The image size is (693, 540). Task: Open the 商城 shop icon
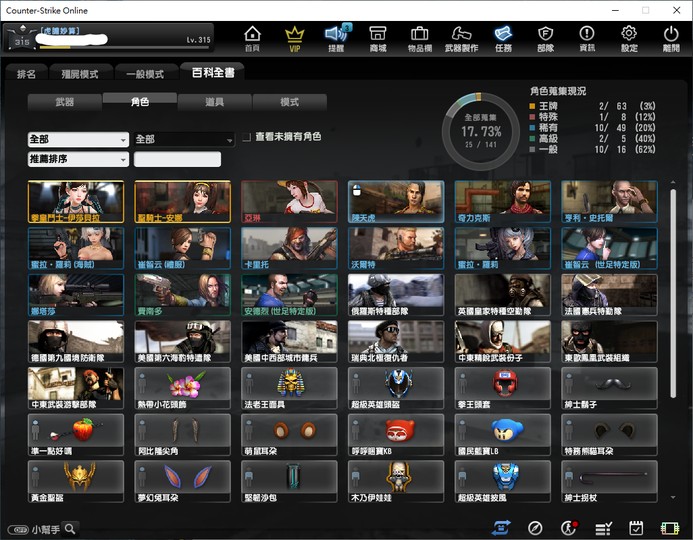378,38
